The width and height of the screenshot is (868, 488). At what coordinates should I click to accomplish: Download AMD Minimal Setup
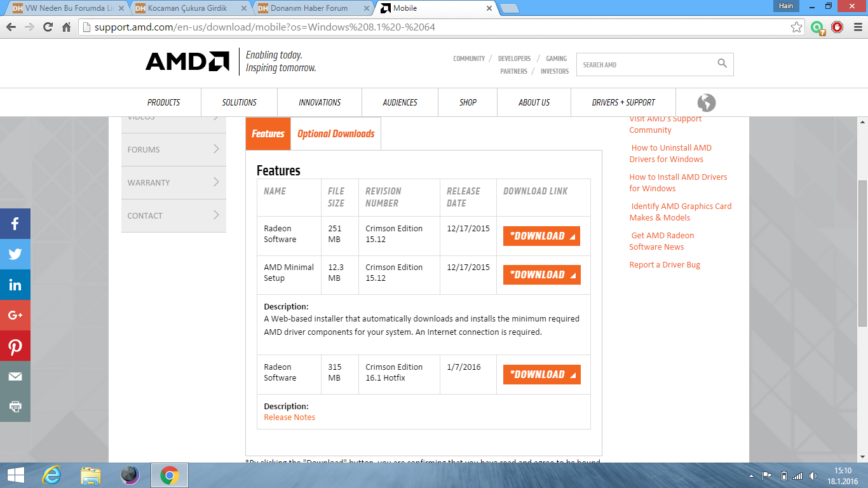coord(541,274)
